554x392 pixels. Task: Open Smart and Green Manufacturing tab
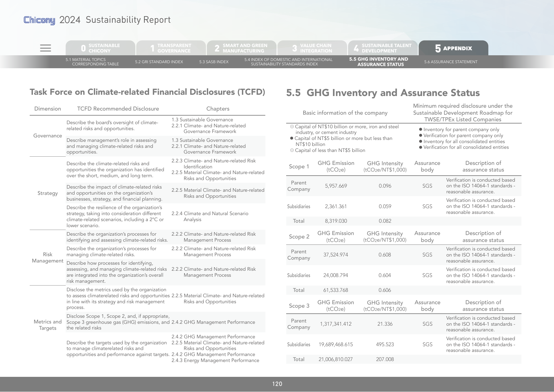click(x=242, y=48)
